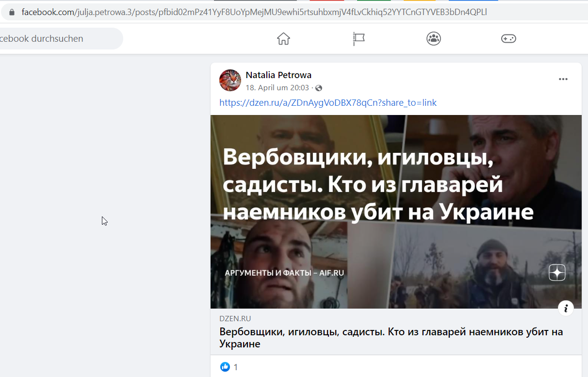Click the lock icon in address bar
This screenshot has height=377, width=588.
(12, 12)
